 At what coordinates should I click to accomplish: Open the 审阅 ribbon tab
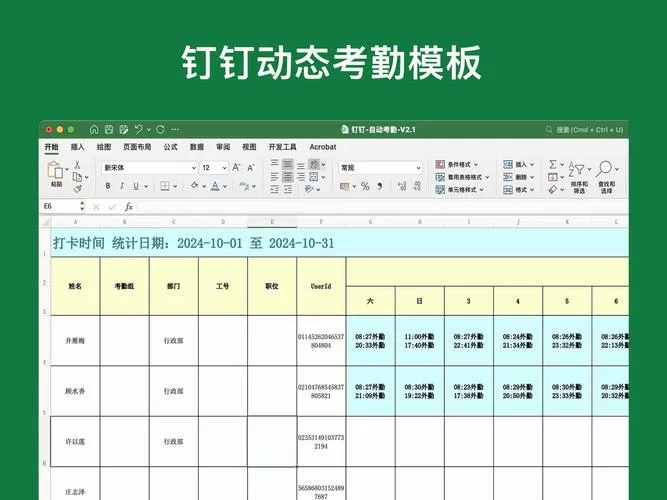coord(223,147)
